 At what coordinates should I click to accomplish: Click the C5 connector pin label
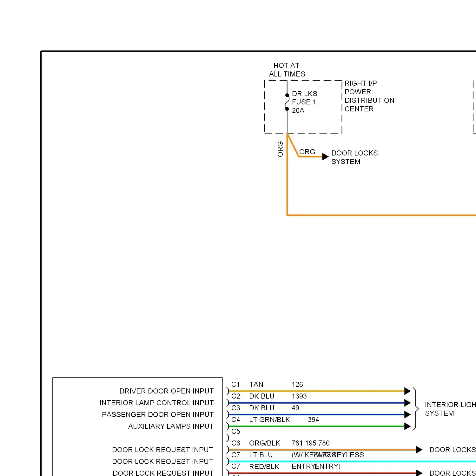click(236, 432)
